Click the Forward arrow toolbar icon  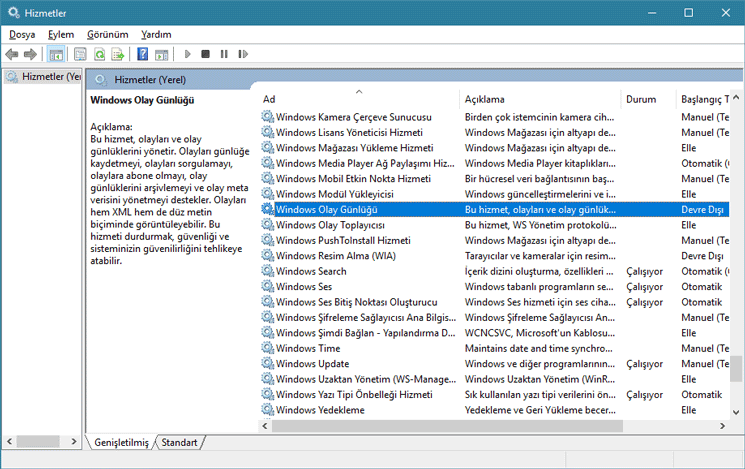tap(30, 54)
